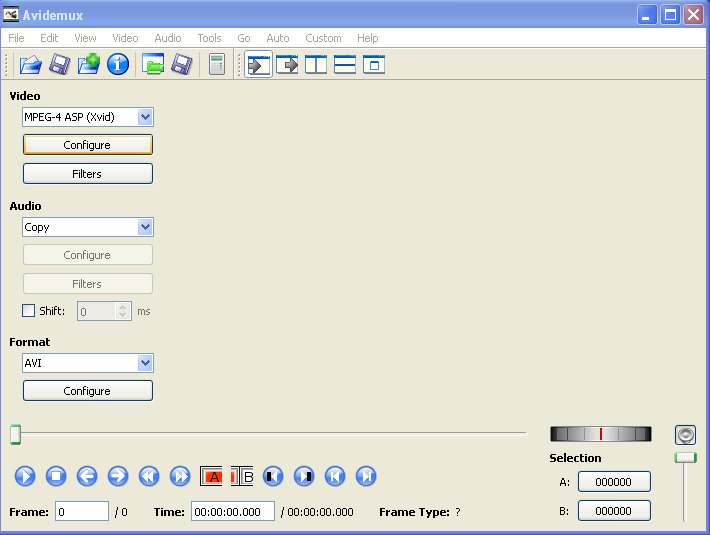Viewport: 710px width, 535px height.
Task: Click the Shift milliseconds spin box
Action: click(x=104, y=311)
